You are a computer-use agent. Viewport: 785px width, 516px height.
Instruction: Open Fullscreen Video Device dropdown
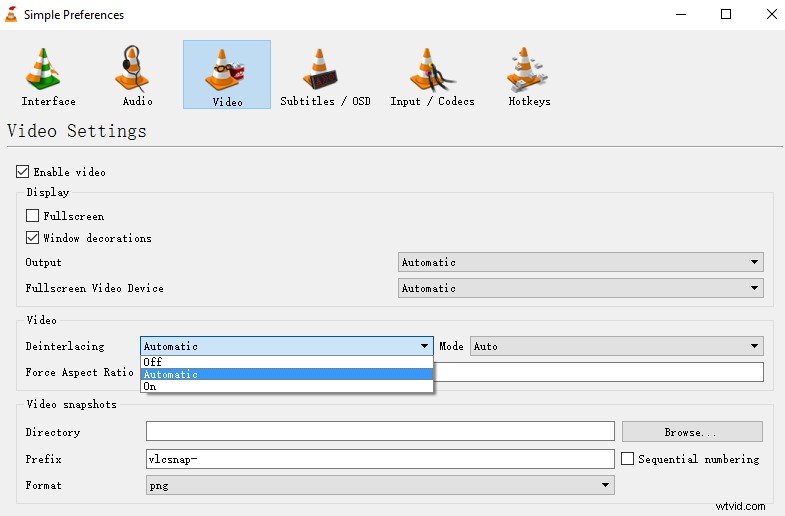point(580,288)
